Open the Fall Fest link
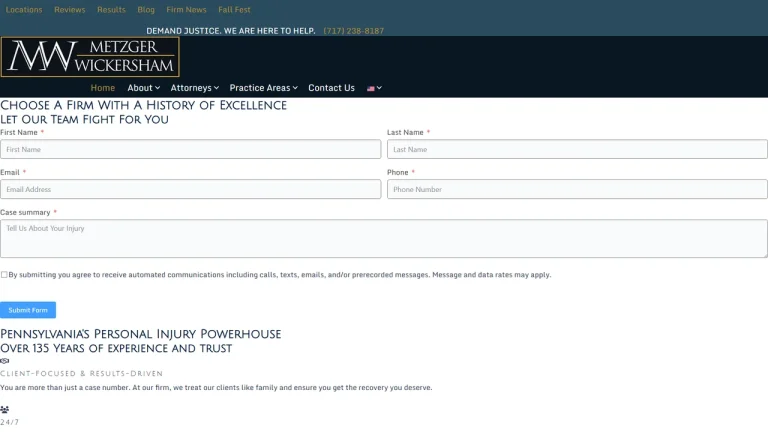Image resolution: width=768 pixels, height=432 pixels. tap(234, 10)
